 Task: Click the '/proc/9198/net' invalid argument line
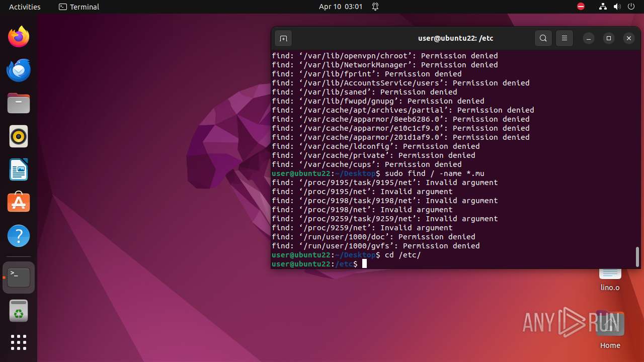coord(362,210)
